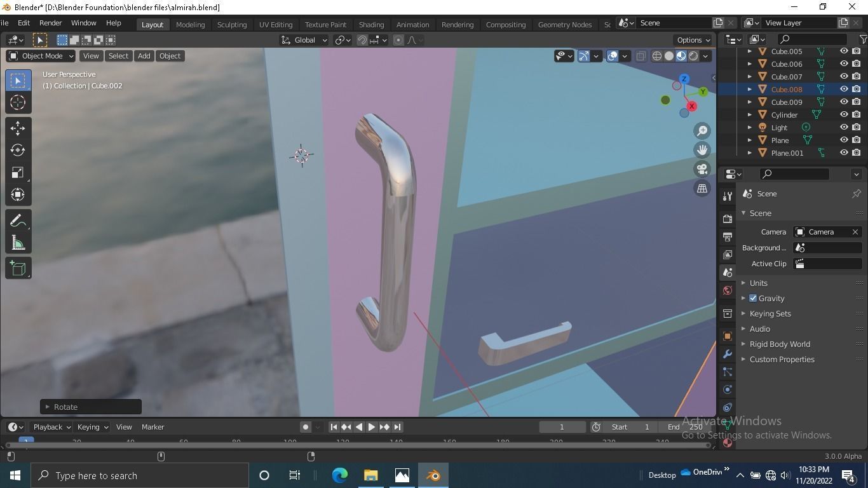The height and width of the screenshot is (488, 868).
Task: Open the Output properties tab
Action: (728, 236)
